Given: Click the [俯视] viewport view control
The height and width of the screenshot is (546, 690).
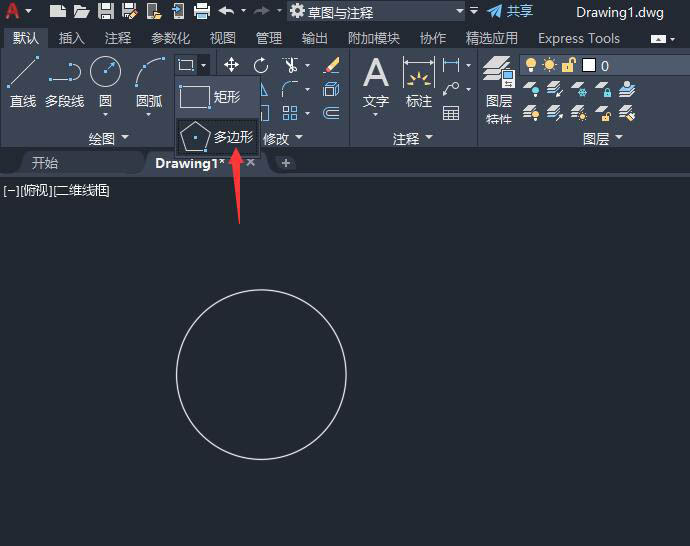Looking at the screenshot, I should 36,191.
